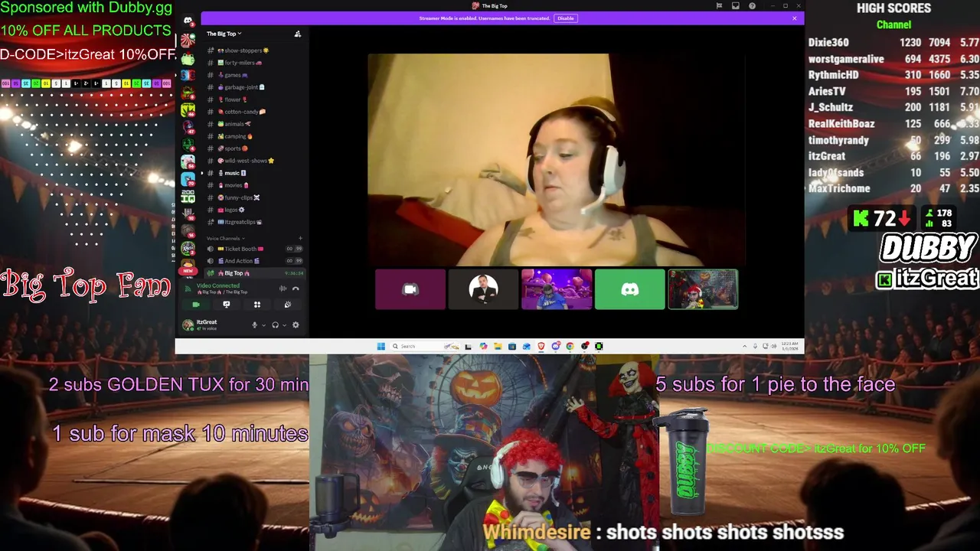This screenshot has height=551, width=980.
Task: Select the green Discord logo participant tile
Action: click(x=630, y=289)
